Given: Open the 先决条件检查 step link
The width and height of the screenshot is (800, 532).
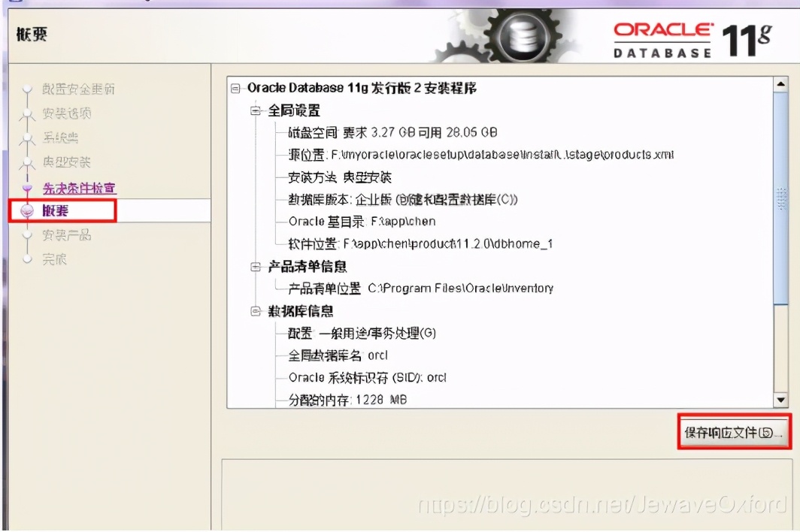Looking at the screenshot, I should pyautogui.click(x=79, y=188).
